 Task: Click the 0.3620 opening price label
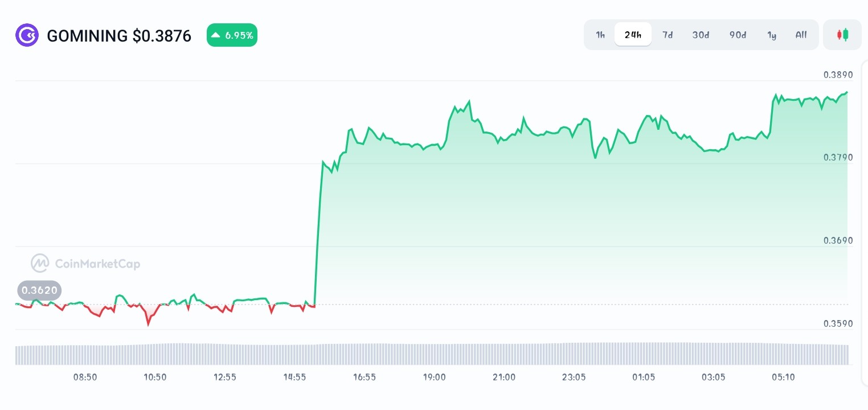tap(39, 290)
